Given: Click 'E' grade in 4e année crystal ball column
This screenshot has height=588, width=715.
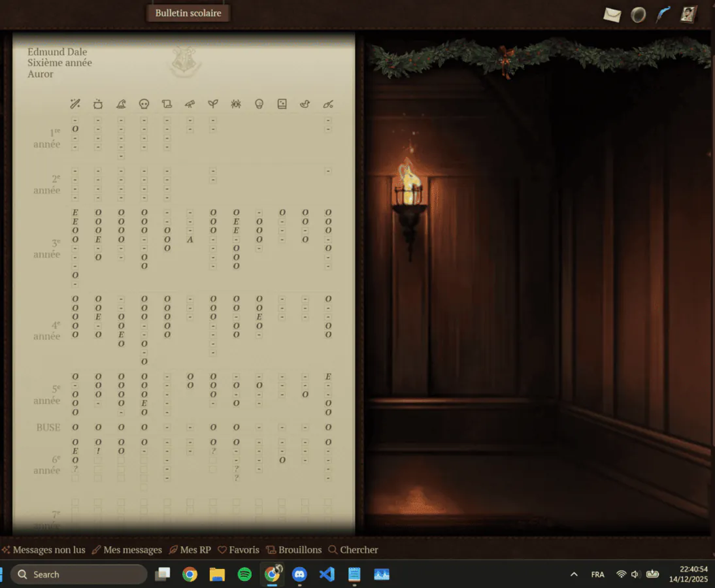Looking at the screenshot, I should [x=259, y=317].
